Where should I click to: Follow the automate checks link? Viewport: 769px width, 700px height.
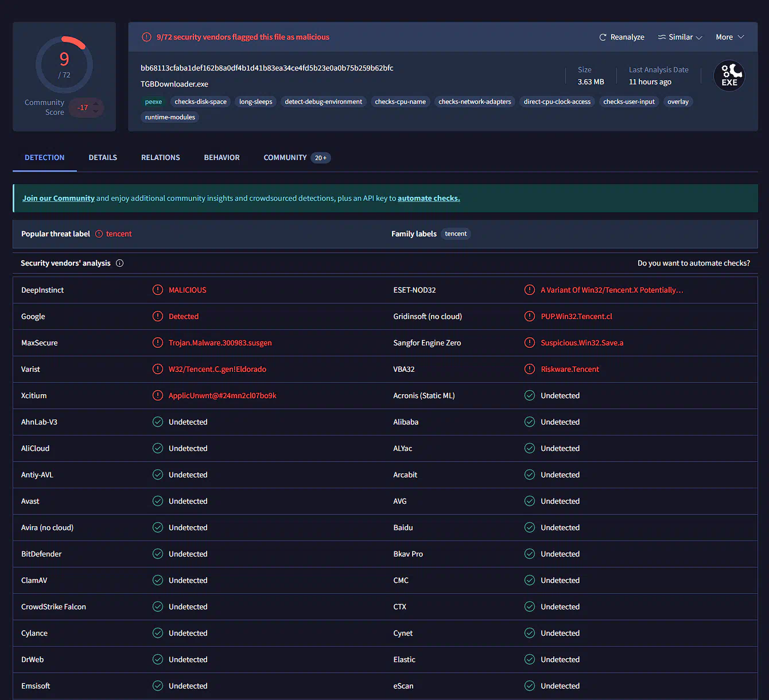(x=429, y=199)
